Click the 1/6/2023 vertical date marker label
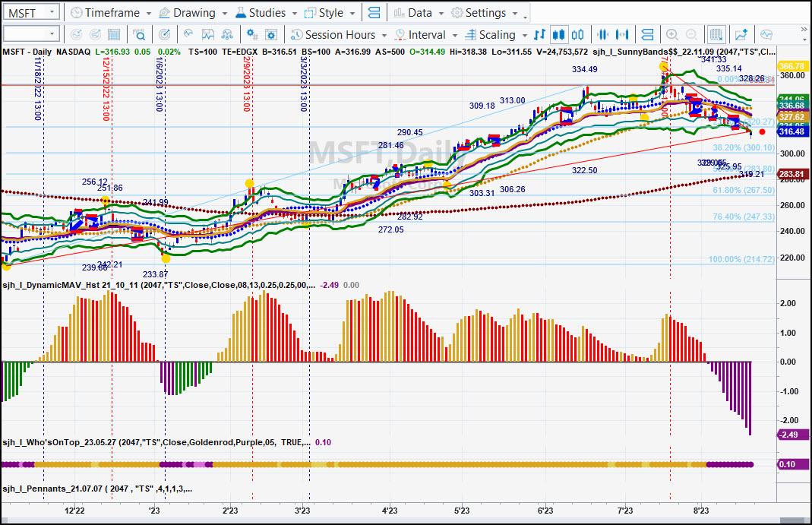812x525 pixels. pyautogui.click(x=160, y=84)
